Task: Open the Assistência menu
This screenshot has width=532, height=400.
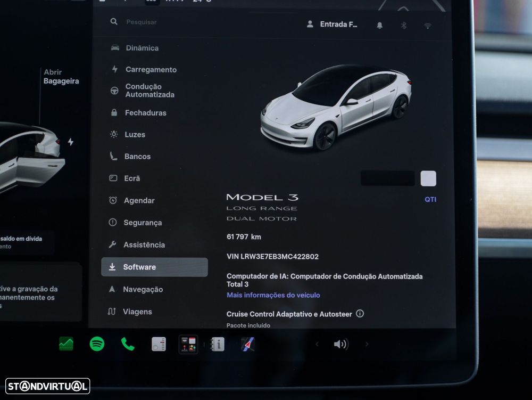Action: 137,245
